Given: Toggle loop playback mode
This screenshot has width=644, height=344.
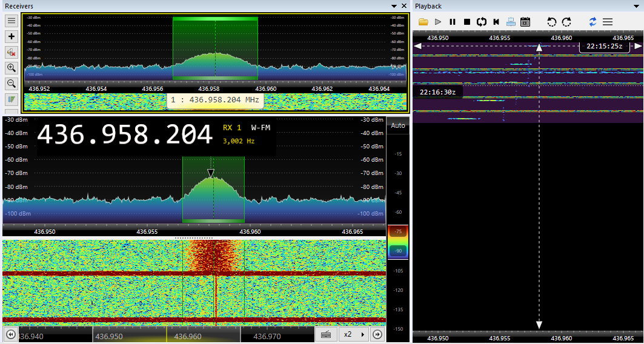Looking at the screenshot, I should pos(482,22).
